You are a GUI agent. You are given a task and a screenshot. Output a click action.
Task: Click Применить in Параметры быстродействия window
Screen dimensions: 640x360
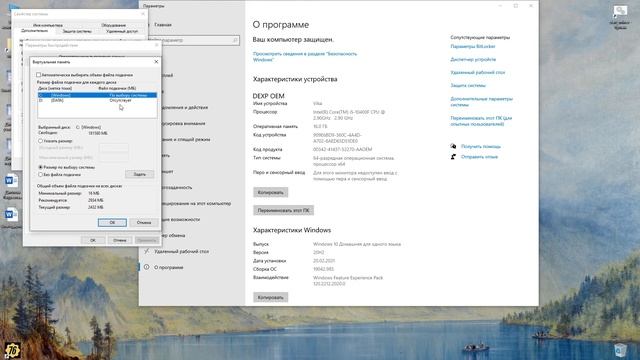(x=147, y=240)
